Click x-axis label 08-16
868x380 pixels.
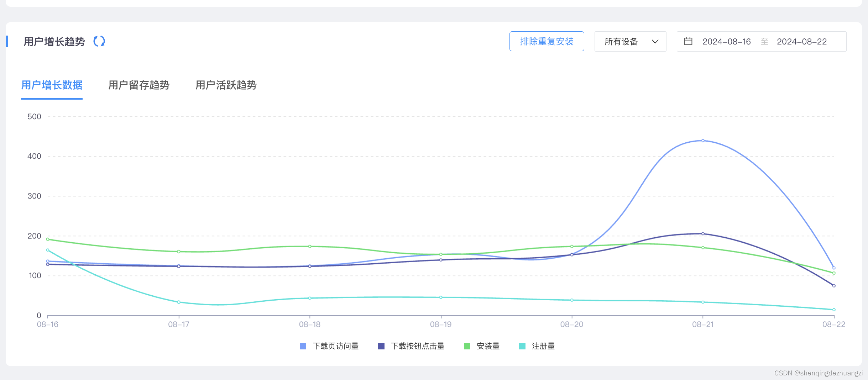tap(48, 324)
